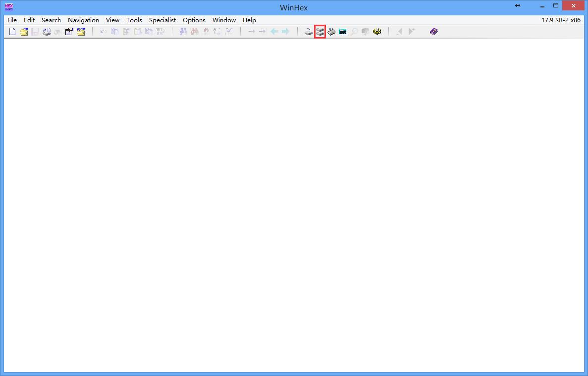Open the Edit menu
This screenshot has height=376, width=588.
pos(29,20)
